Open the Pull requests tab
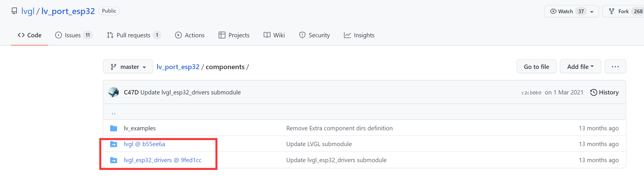The image size is (644, 186). point(133,35)
